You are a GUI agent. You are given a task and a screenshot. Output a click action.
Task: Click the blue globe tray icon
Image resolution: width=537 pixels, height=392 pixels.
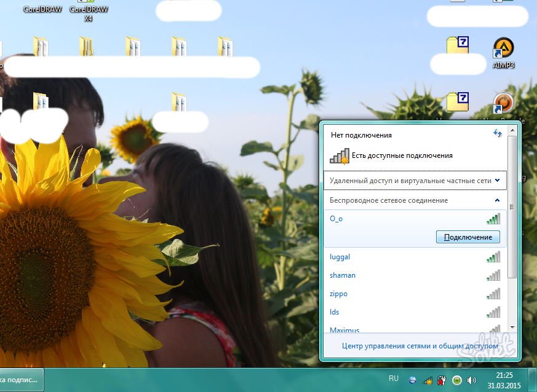tap(412, 380)
